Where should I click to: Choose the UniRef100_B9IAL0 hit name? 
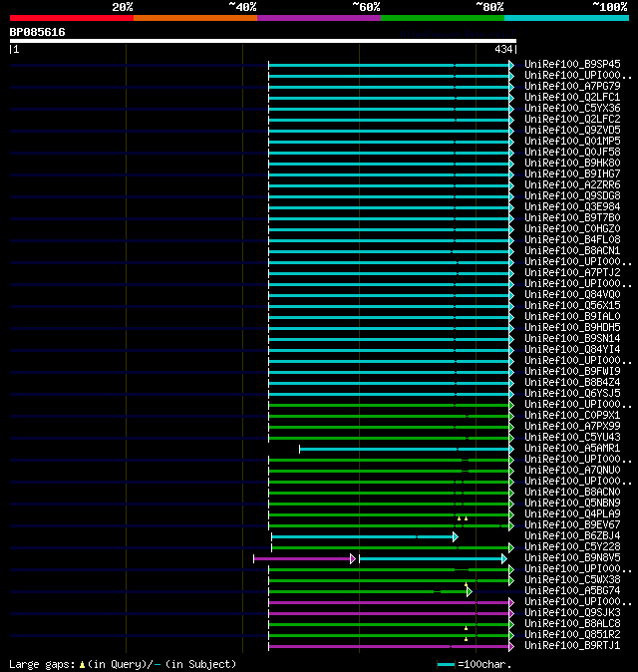(572, 317)
